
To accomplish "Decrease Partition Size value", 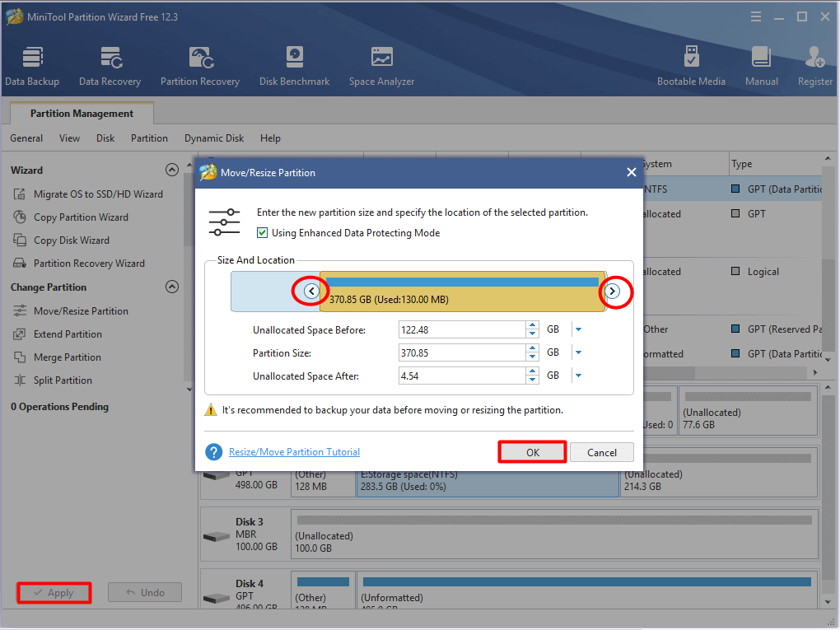I will click(x=532, y=357).
